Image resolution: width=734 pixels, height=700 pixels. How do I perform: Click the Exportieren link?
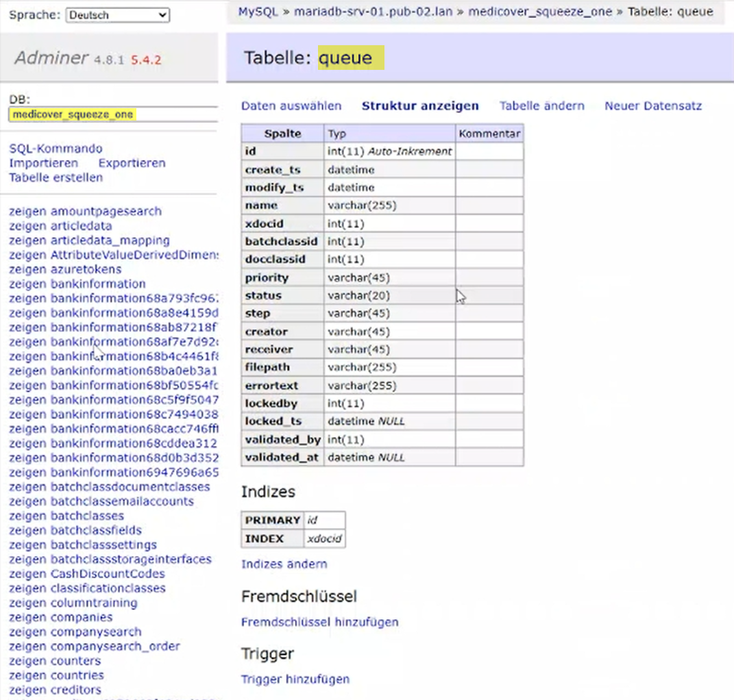point(132,163)
